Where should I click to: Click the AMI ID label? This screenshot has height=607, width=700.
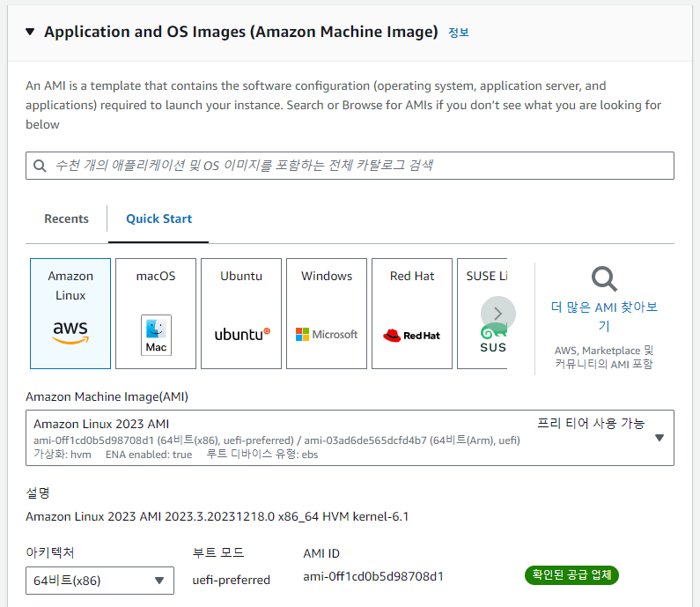click(x=321, y=553)
